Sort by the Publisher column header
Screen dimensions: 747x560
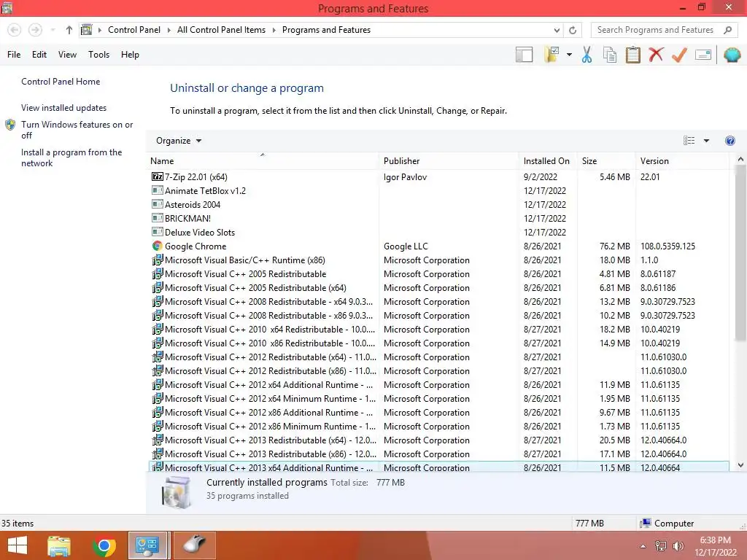(x=449, y=161)
